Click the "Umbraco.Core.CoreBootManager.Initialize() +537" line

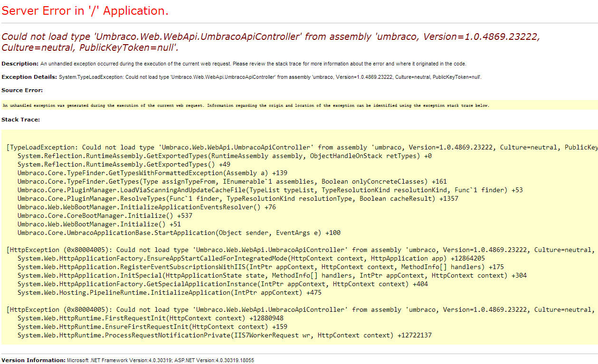tap(105, 215)
